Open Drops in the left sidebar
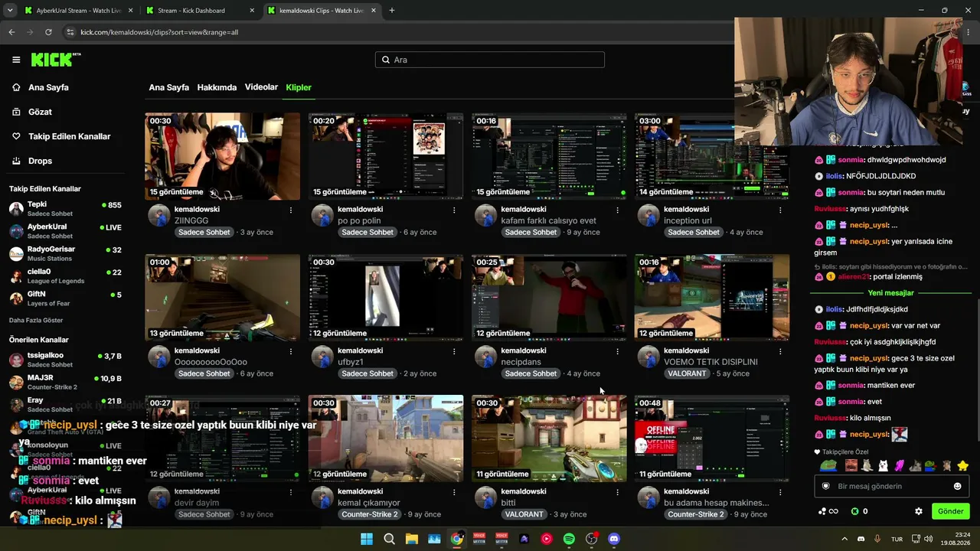 (x=40, y=161)
